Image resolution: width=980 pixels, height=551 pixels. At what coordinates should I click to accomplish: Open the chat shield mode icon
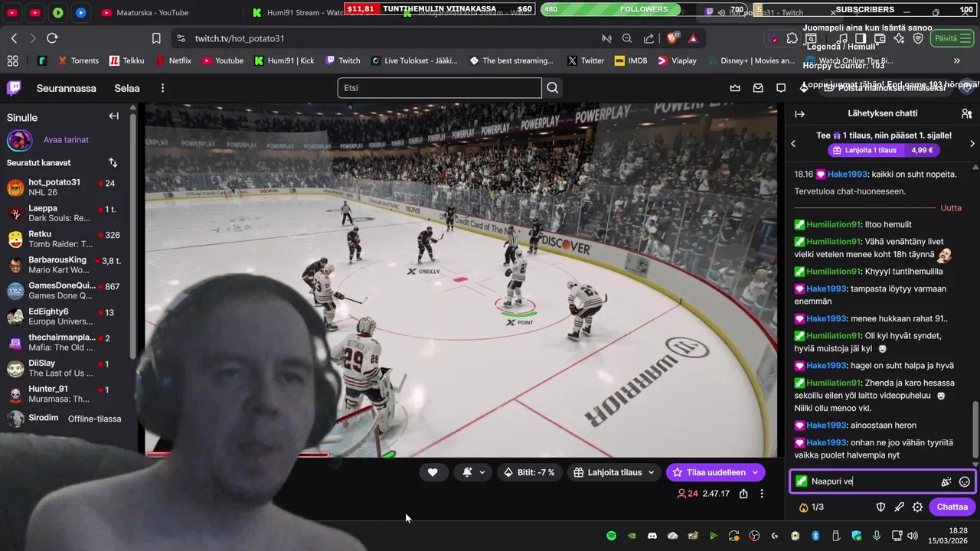(880, 507)
